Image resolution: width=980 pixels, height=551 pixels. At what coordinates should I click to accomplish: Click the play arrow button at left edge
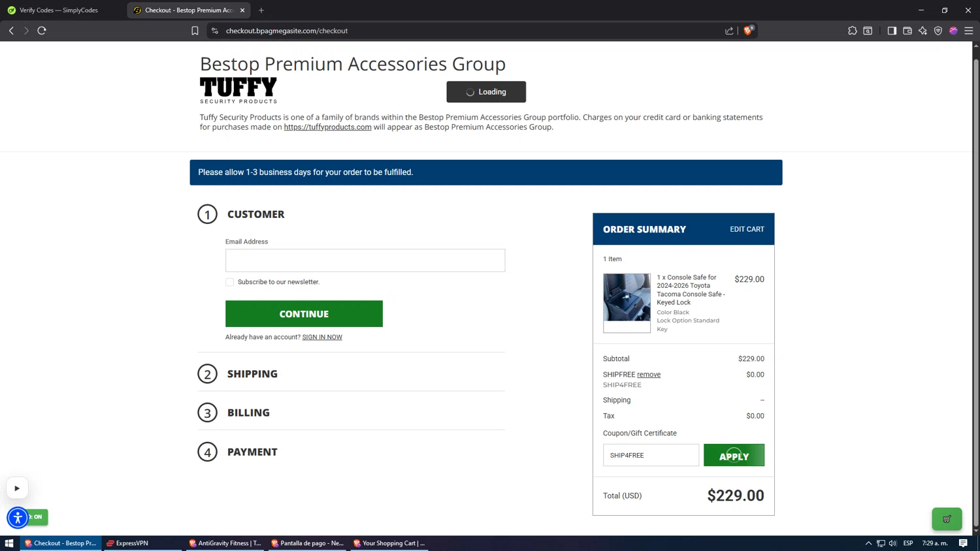[x=17, y=488]
